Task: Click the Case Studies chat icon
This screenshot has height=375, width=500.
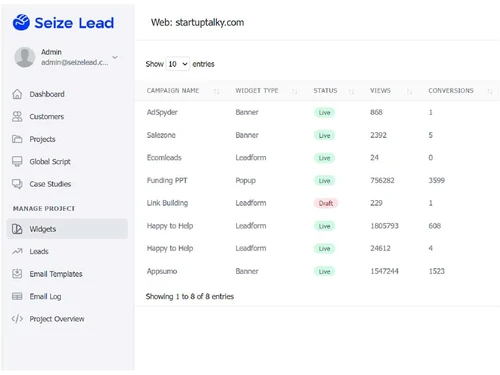Action: coord(17,184)
